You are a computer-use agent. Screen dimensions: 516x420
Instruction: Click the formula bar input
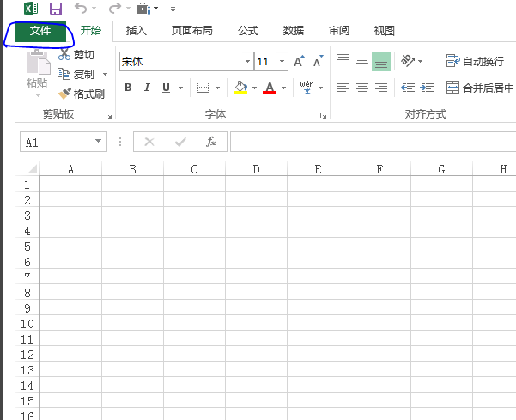(373, 142)
